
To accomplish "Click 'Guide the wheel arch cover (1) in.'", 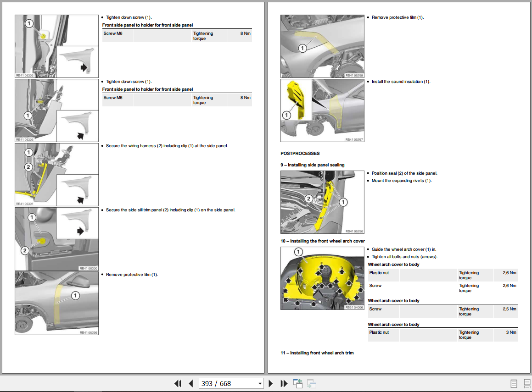I will pos(404,249).
